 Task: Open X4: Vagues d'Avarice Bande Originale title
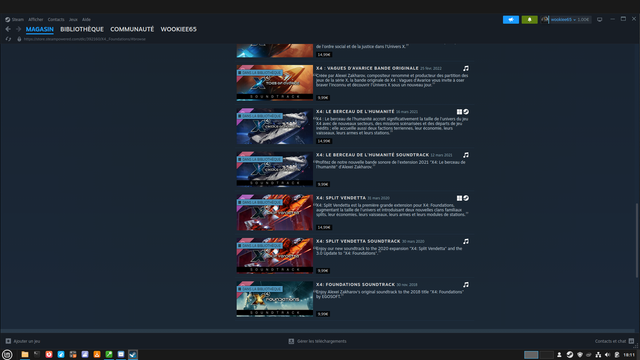367,68
